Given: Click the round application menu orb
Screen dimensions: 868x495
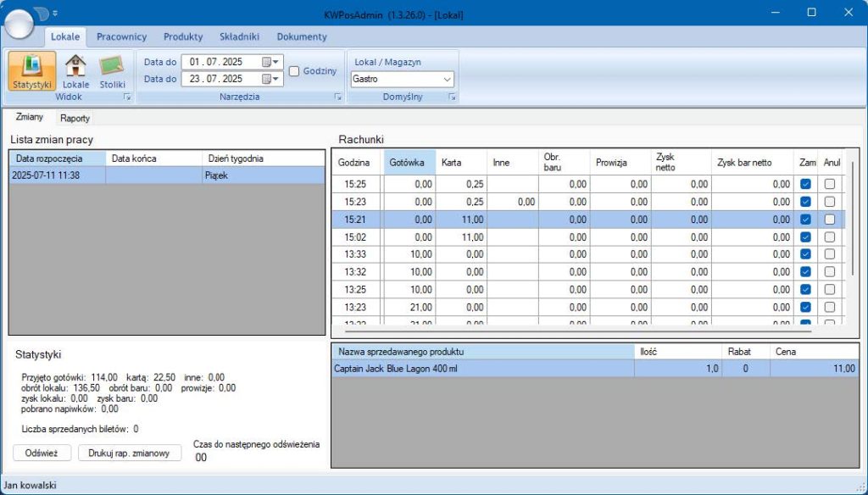Looking at the screenshot, I should coord(20,23).
